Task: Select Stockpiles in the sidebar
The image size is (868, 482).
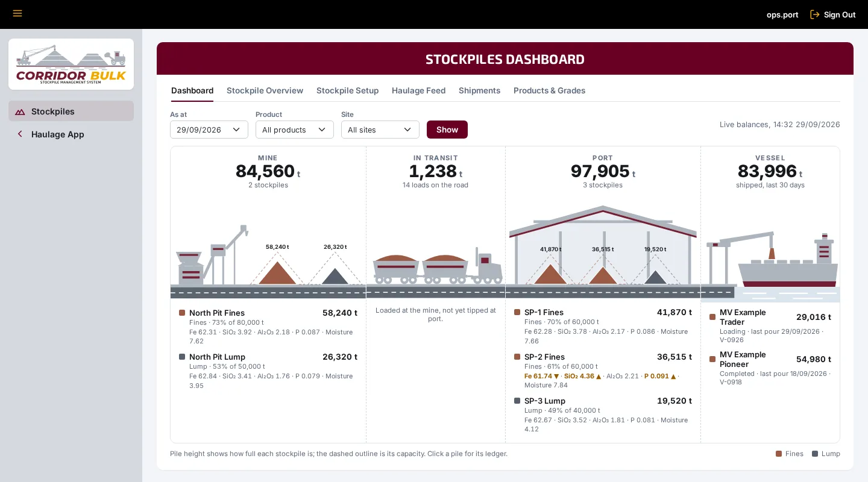Action: tap(71, 111)
